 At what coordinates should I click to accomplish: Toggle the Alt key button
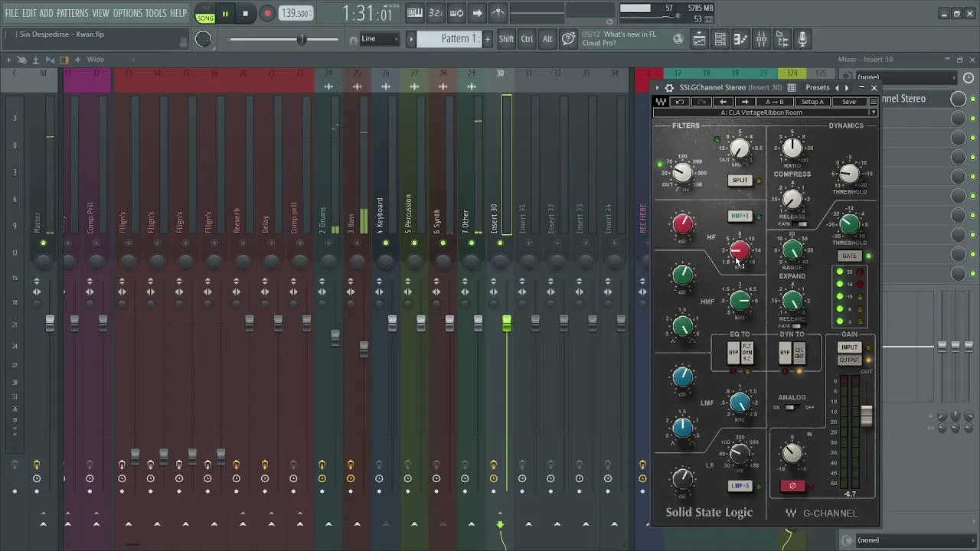[547, 39]
